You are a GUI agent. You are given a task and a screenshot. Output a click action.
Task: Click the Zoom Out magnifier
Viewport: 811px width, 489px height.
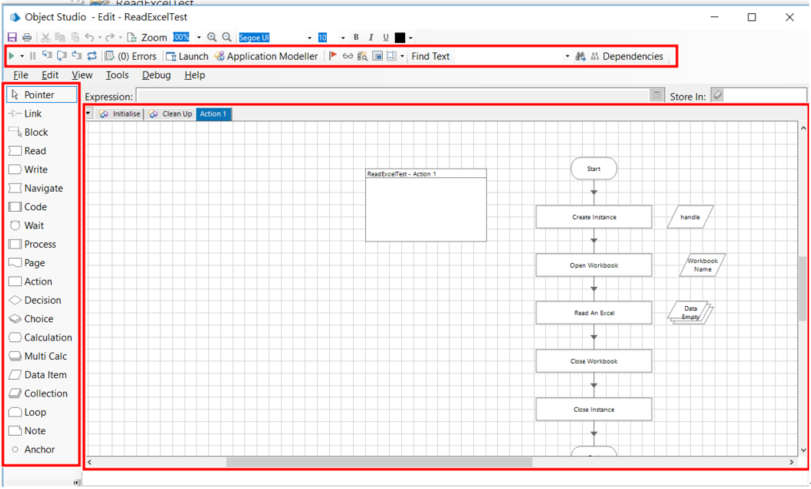pos(227,37)
